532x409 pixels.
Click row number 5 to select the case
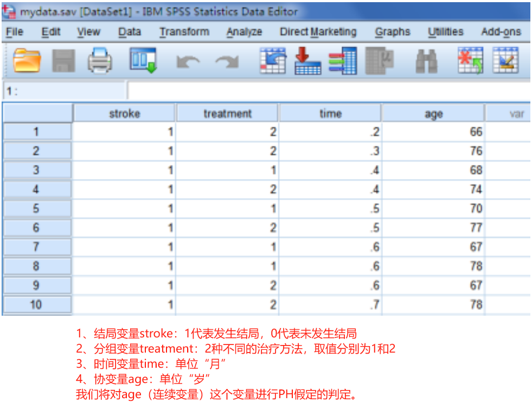pyautogui.click(x=37, y=208)
